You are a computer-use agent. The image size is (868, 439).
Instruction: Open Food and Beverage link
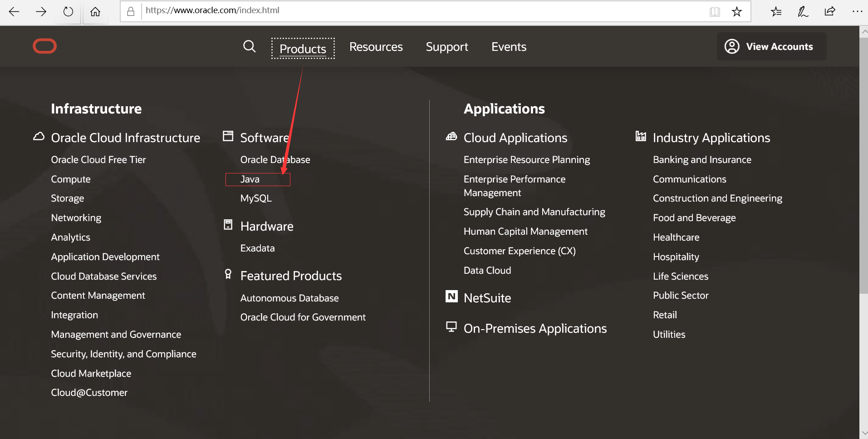[694, 218]
